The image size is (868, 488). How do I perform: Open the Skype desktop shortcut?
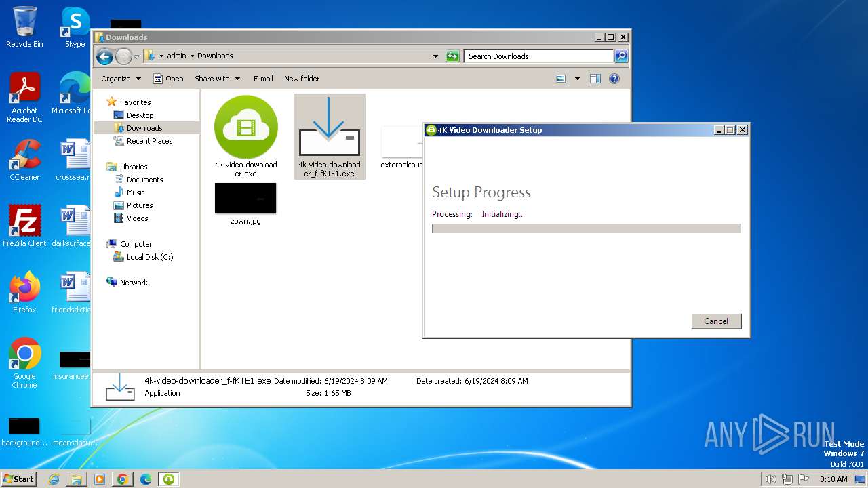(x=75, y=27)
